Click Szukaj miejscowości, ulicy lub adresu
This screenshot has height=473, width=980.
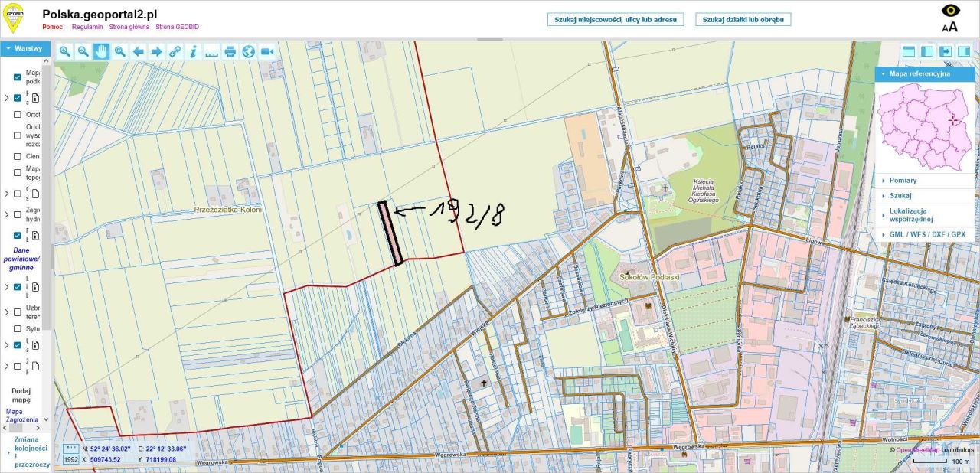[615, 19]
